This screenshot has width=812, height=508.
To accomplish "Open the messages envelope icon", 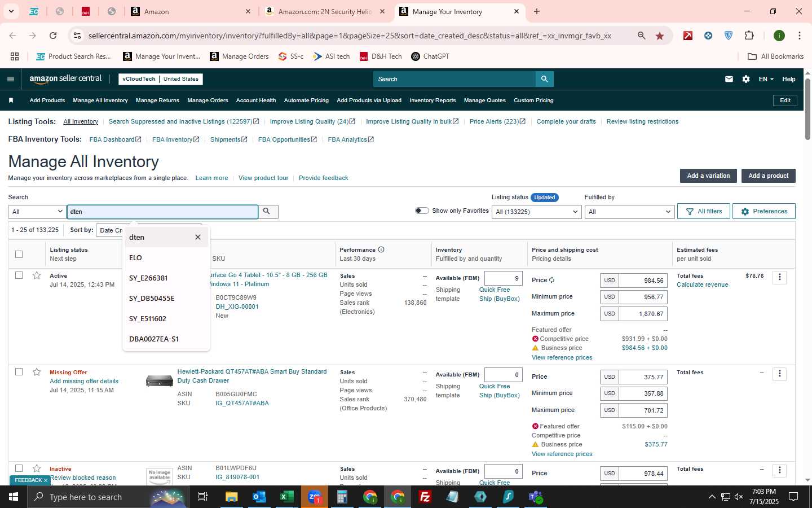I will click(x=729, y=79).
